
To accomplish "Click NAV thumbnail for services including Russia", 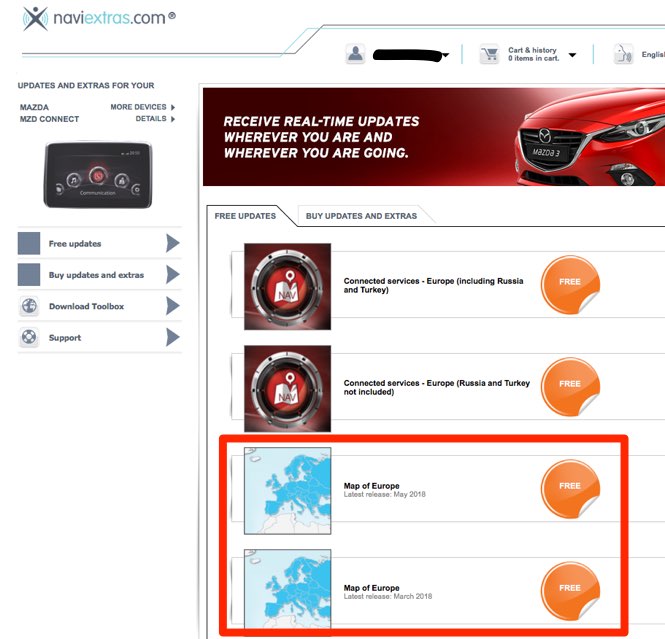I will pyautogui.click(x=288, y=287).
